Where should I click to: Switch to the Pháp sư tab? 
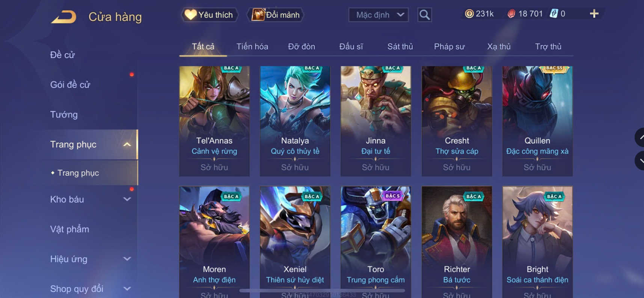(449, 47)
